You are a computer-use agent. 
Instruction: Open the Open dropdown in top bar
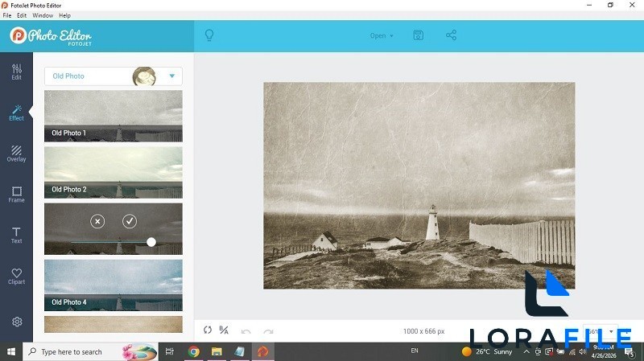click(382, 35)
